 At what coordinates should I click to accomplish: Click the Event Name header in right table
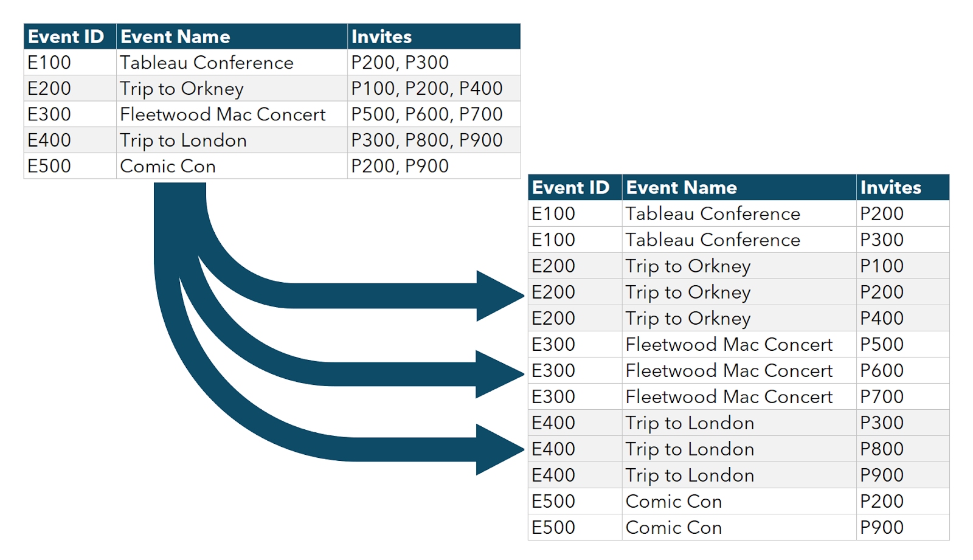click(x=739, y=187)
